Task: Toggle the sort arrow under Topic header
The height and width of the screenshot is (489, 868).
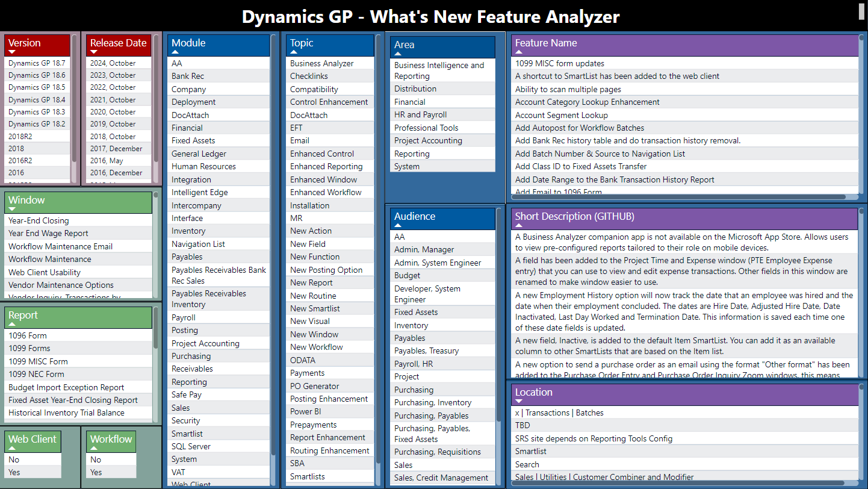Action: (x=294, y=52)
